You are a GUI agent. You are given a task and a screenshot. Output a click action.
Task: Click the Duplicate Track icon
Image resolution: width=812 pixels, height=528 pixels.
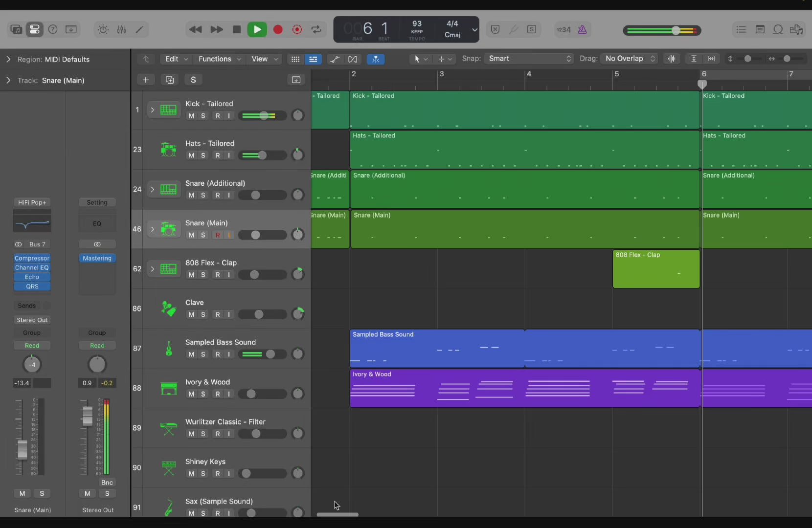click(x=170, y=80)
